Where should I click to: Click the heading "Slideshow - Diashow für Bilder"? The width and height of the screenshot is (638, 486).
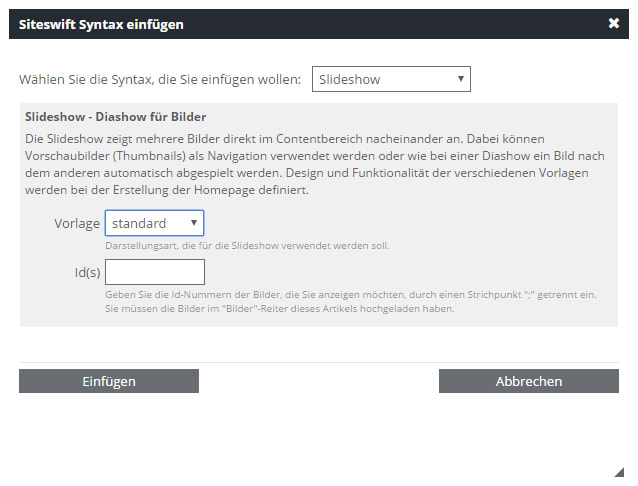[115, 116]
